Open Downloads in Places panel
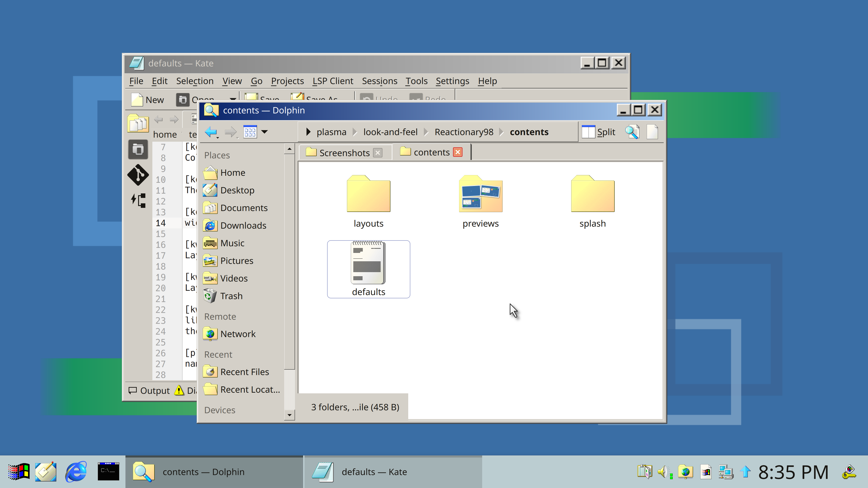This screenshot has width=868, height=488. pos(243,226)
